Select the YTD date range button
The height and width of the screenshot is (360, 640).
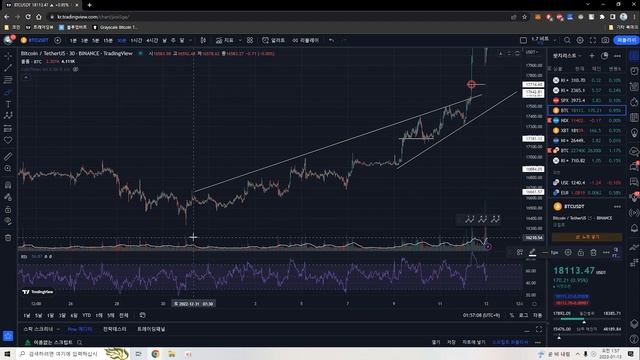(87, 316)
